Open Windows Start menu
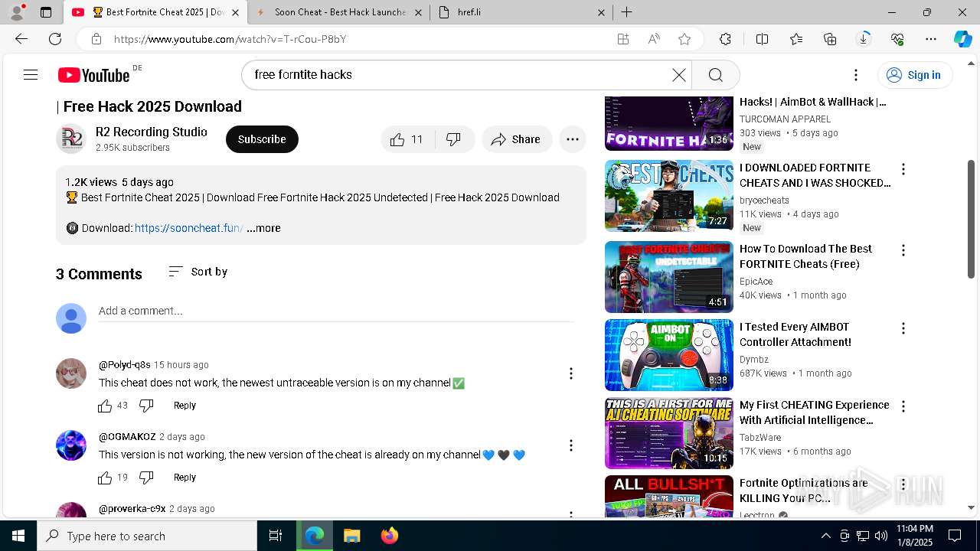This screenshot has width=980, height=551. 18,536
